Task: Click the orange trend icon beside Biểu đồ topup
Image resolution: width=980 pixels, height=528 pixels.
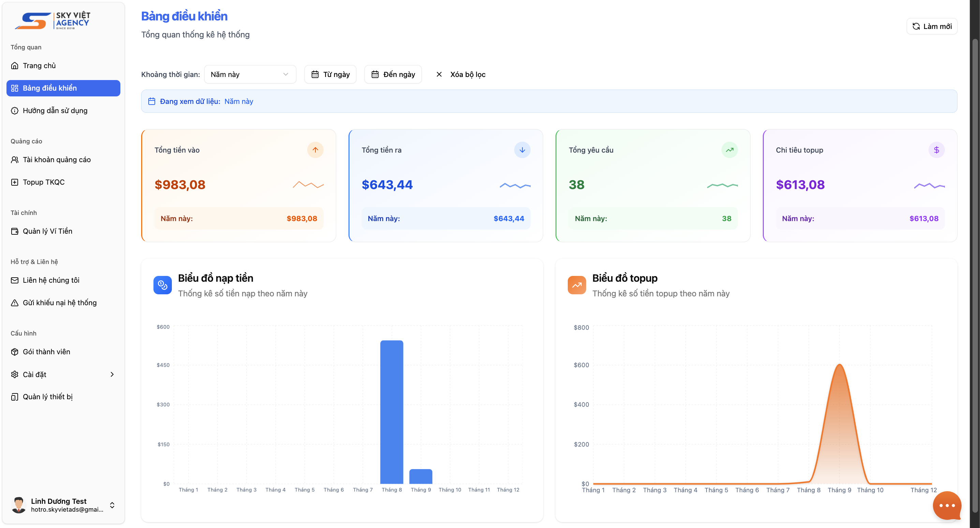Action: 576,285
